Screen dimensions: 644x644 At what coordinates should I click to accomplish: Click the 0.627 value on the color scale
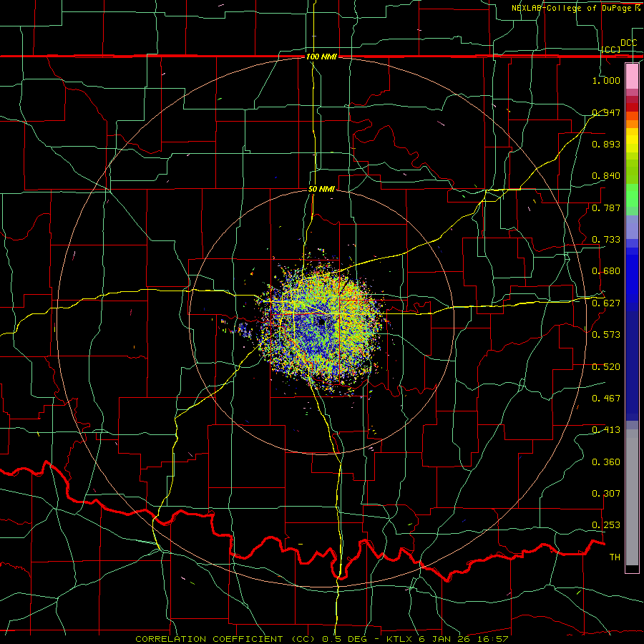click(606, 303)
